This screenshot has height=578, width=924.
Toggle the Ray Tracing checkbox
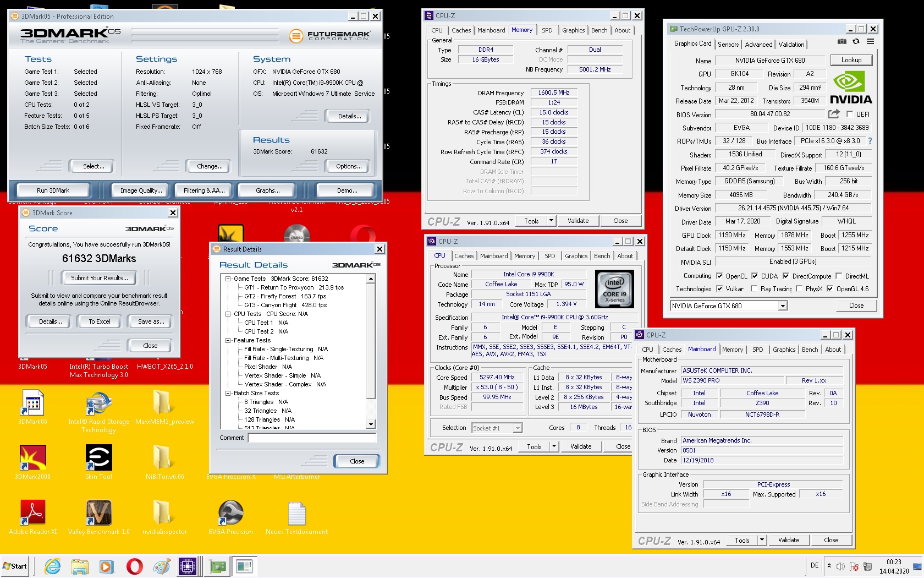click(x=754, y=288)
